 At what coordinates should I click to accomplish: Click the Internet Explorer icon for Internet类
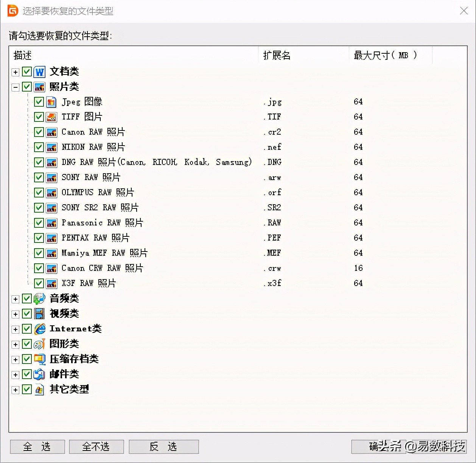(39, 329)
